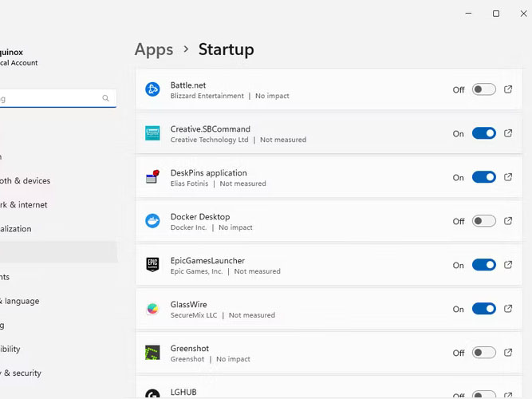The height and width of the screenshot is (399, 532).
Task: Turn off DeskPins application toggle
Action: (484, 177)
